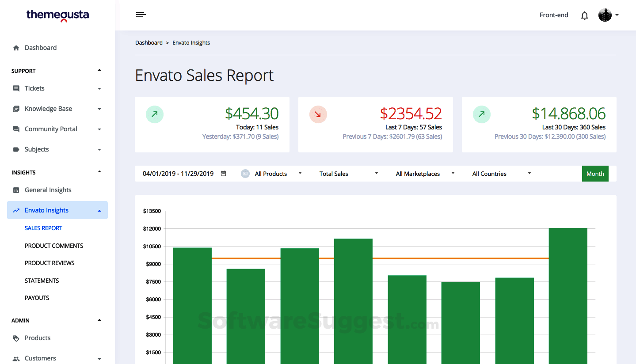636x364 pixels.
Task: Toggle the hamburger menu icon
Action: tap(141, 15)
